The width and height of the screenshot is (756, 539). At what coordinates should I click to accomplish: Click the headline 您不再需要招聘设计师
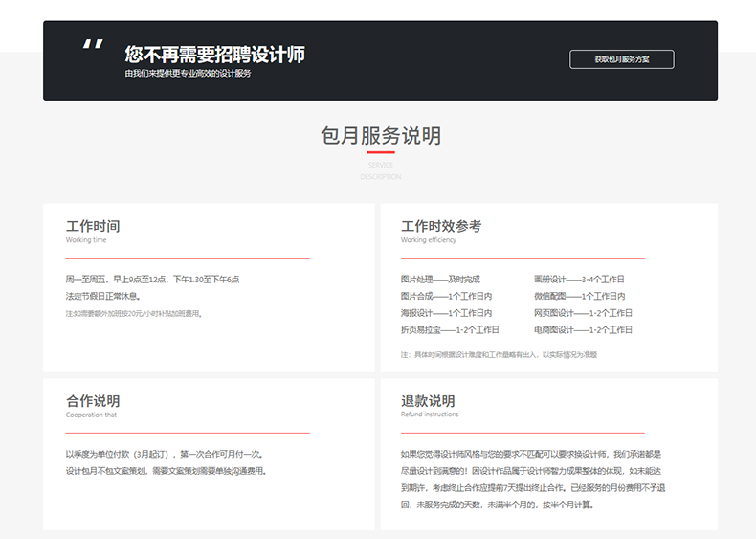point(214,54)
